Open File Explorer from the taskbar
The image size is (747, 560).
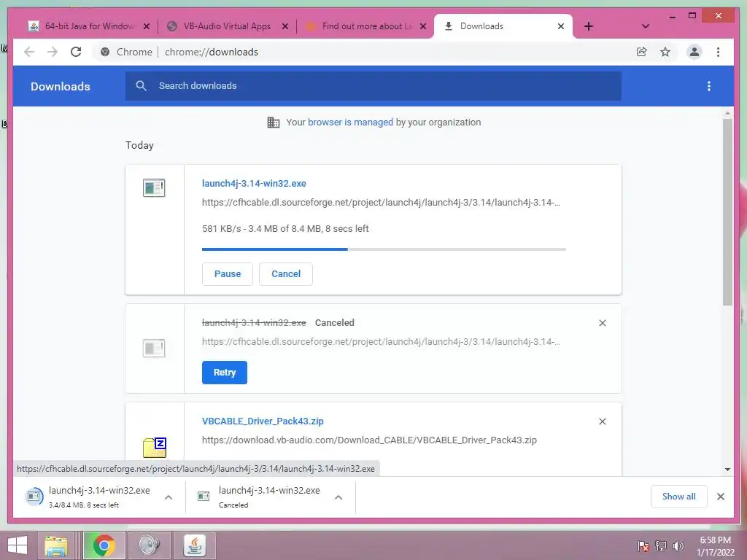click(56, 545)
